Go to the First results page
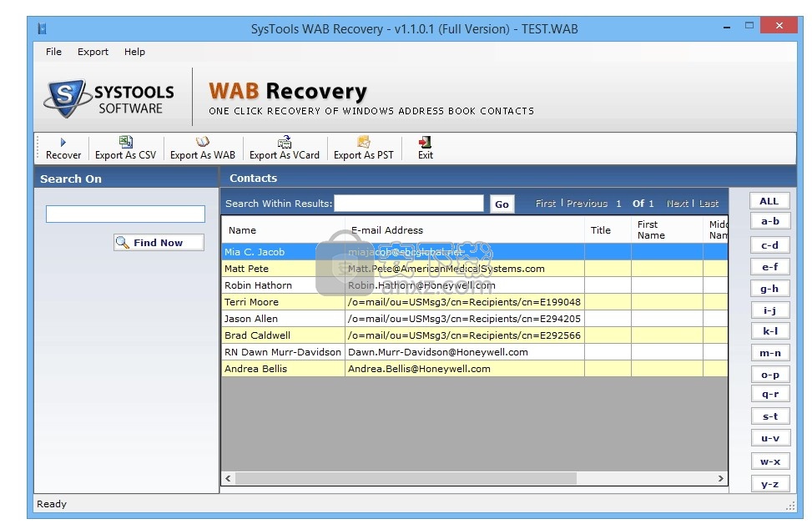Screen dimensions: 812x529 545,204
